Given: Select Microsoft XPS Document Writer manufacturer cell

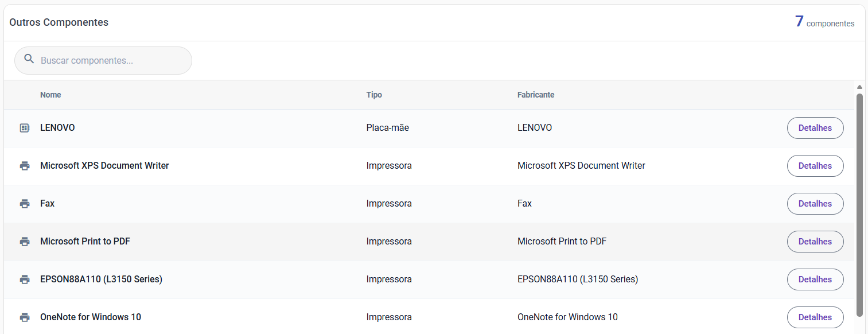Looking at the screenshot, I should pyautogui.click(x=581, y=166).
